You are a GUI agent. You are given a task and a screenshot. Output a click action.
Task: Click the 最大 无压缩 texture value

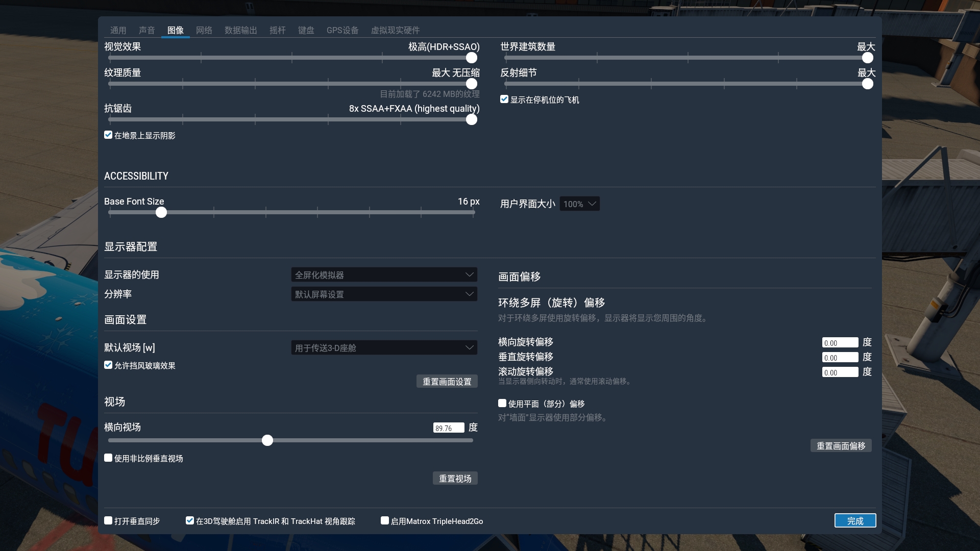pyautogui.click(x=456, y=73)
